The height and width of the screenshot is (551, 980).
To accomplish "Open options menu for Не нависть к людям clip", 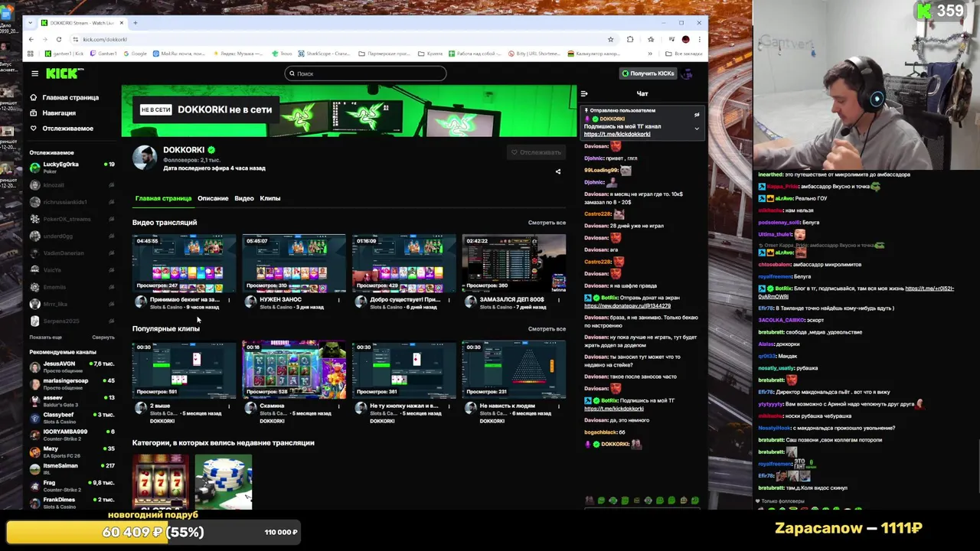I will pos(559,406).
